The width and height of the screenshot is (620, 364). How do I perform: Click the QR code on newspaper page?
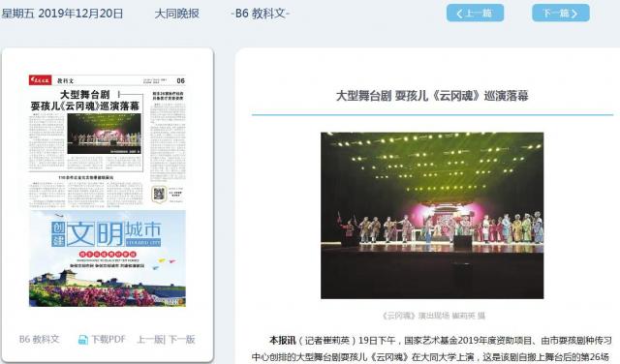(159, 194)
